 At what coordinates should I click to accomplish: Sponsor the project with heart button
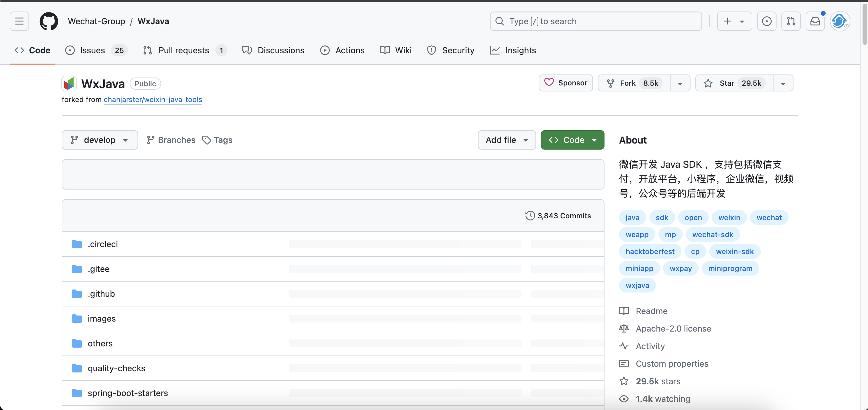tap(566, 83)
